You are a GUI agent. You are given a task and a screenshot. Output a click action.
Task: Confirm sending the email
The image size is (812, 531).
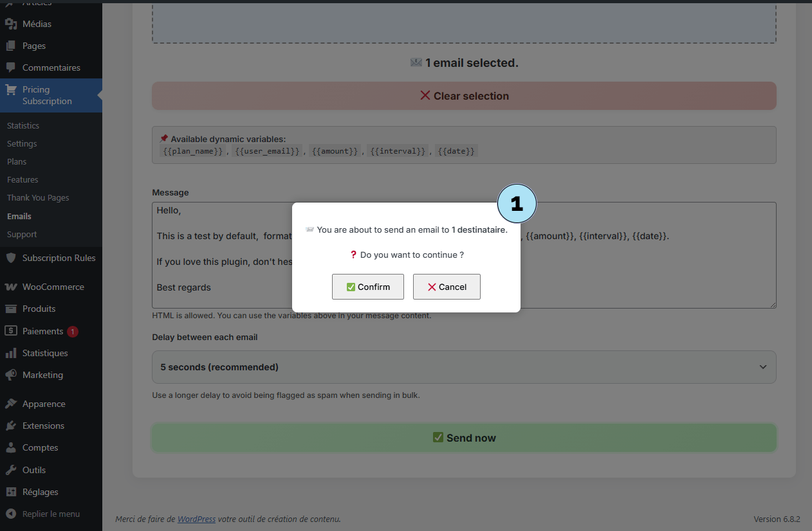pyautogui.click(x=367, y=287)
